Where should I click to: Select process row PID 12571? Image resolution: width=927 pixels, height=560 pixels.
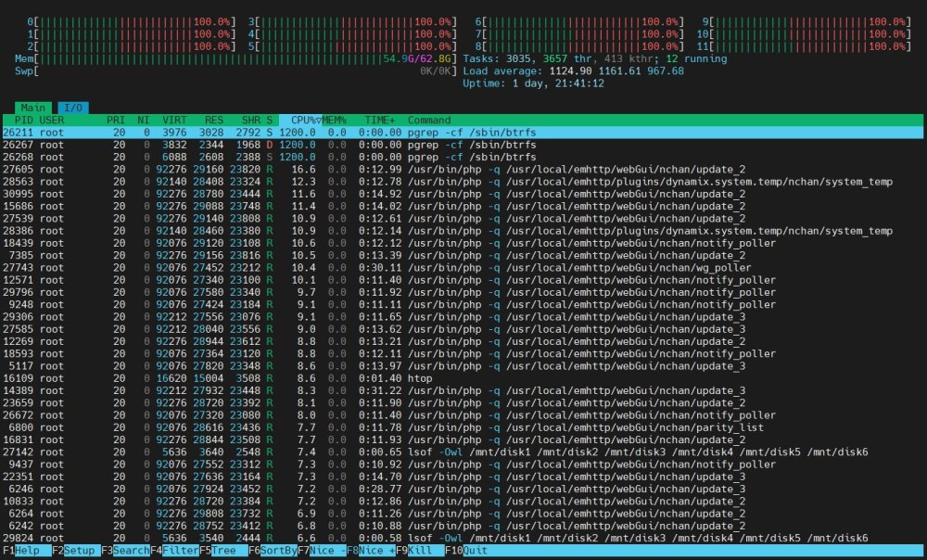coord(463,280)
